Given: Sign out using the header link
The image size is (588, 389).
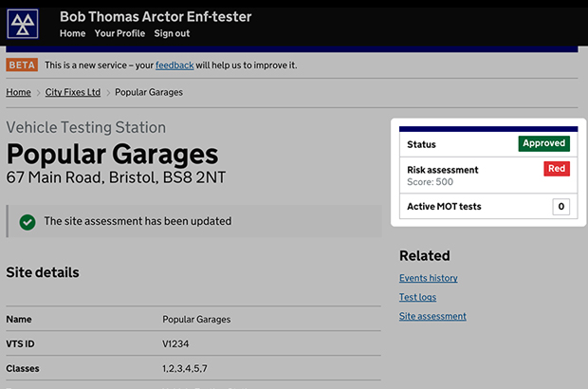Looking at the screenshot, I should [x=172, y=33].
